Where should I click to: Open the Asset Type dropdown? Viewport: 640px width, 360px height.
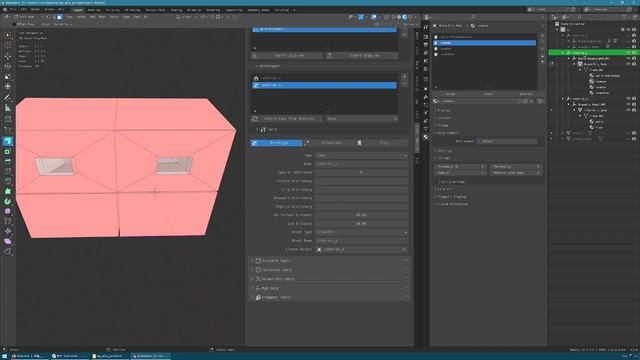tap(361, 232)
